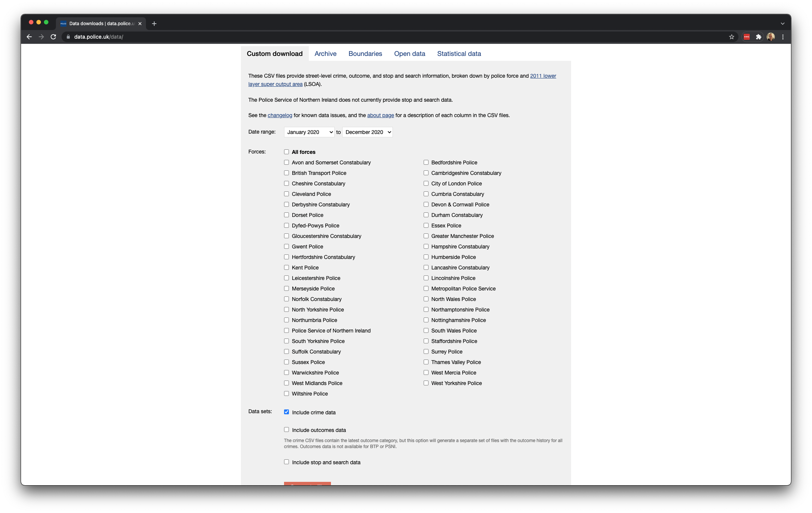Open the Chrome profile avatar
Screen dimensions: 812x513
click(770, 37)
